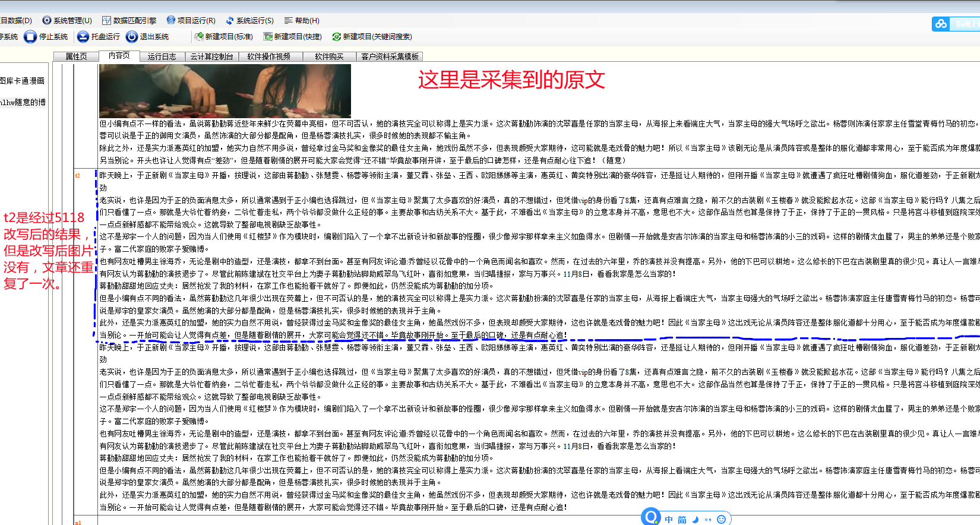
Task: Open the 系统运行(S) menu
Action: click(x=249, y=20)
